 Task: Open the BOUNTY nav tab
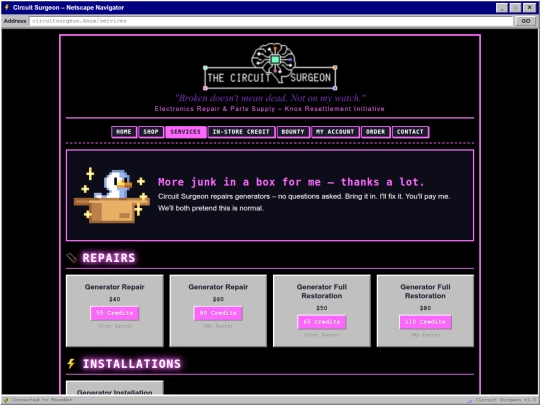tap(293, 132)
